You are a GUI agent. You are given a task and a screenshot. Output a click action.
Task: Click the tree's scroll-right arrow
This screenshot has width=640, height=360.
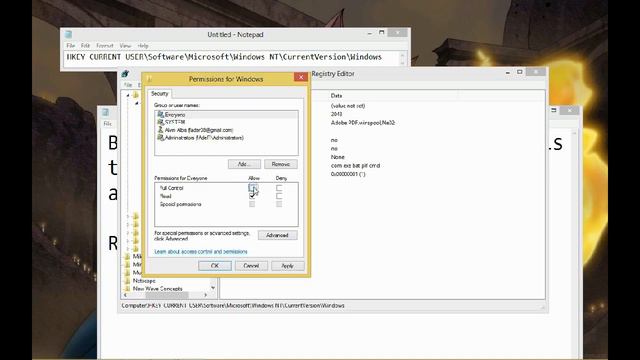(205, 295)
